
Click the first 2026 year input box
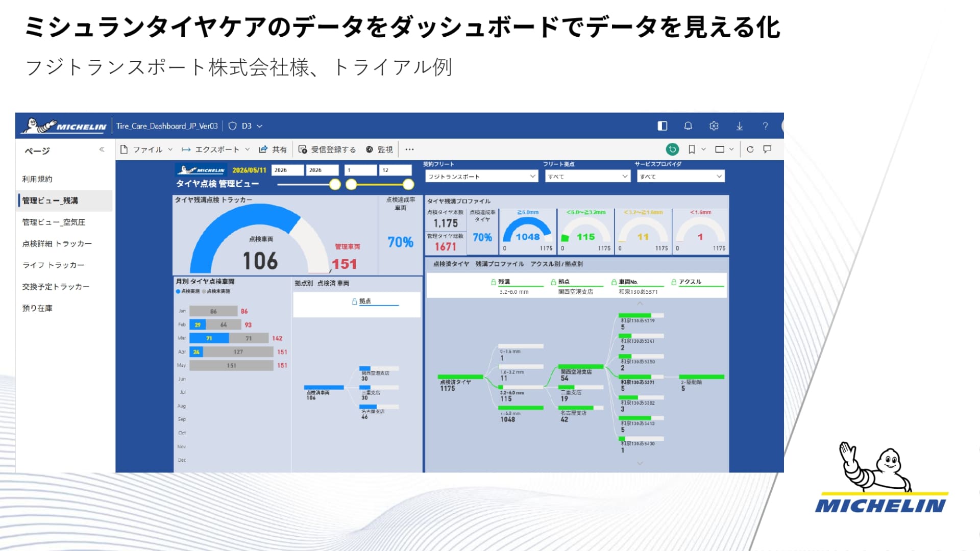(x=287, y=170)
